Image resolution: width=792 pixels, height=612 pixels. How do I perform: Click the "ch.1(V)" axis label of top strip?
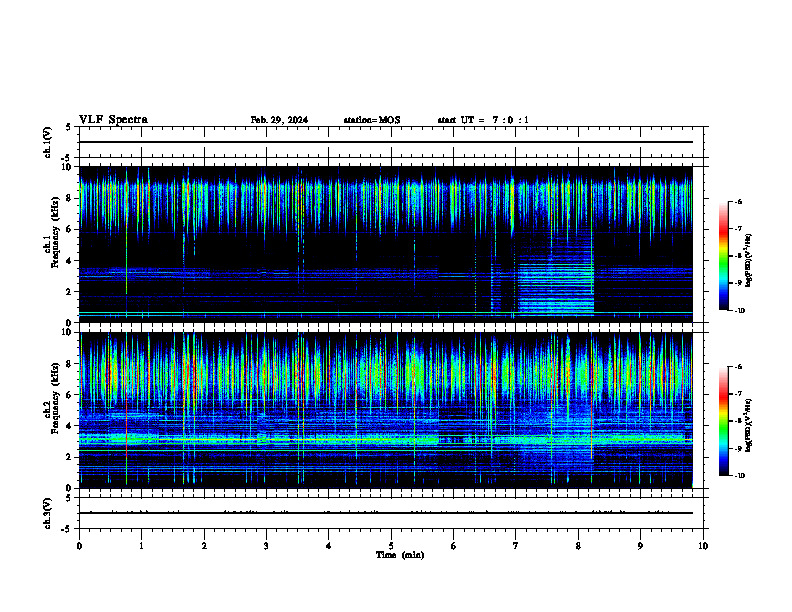47,142
